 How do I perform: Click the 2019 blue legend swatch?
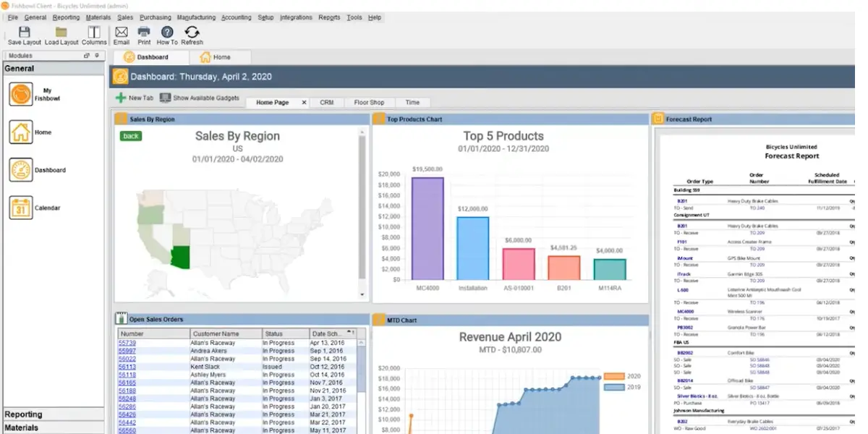click(613, 387)
